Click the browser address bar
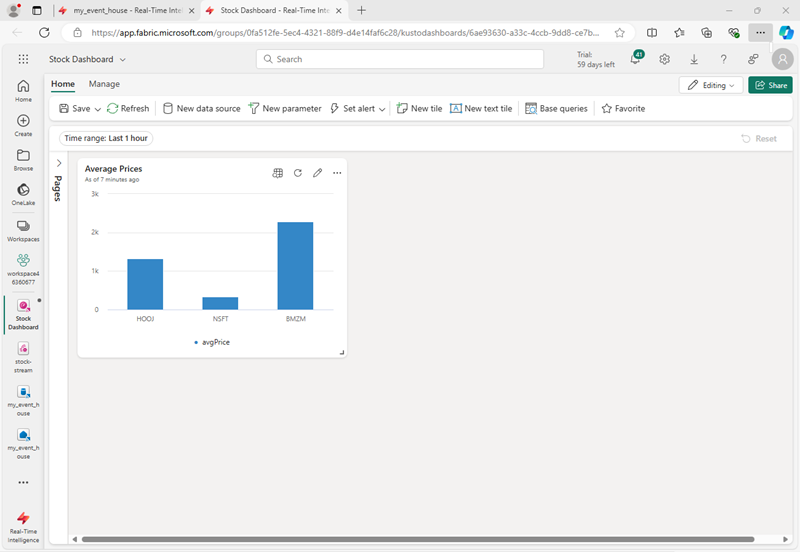The height and width of the screenshot is (552, 800). click(x=345, y=33)
